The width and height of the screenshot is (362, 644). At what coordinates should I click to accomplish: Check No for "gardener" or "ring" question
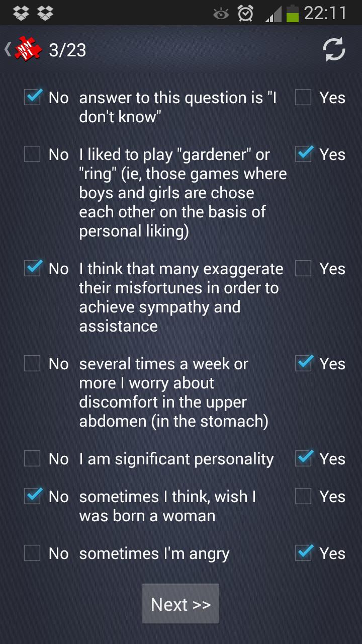(32, 154)
